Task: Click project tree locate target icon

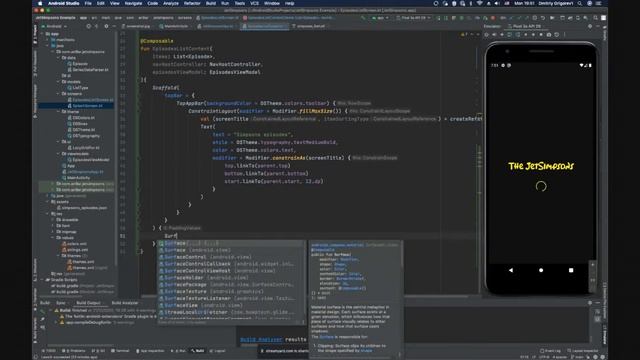Action: (x=89, y=26)
